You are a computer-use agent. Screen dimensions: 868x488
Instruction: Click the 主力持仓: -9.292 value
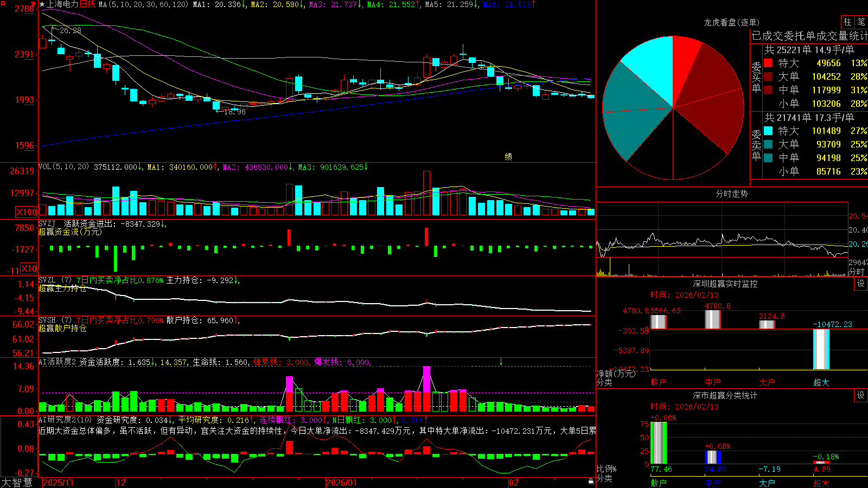pos(200,280)
